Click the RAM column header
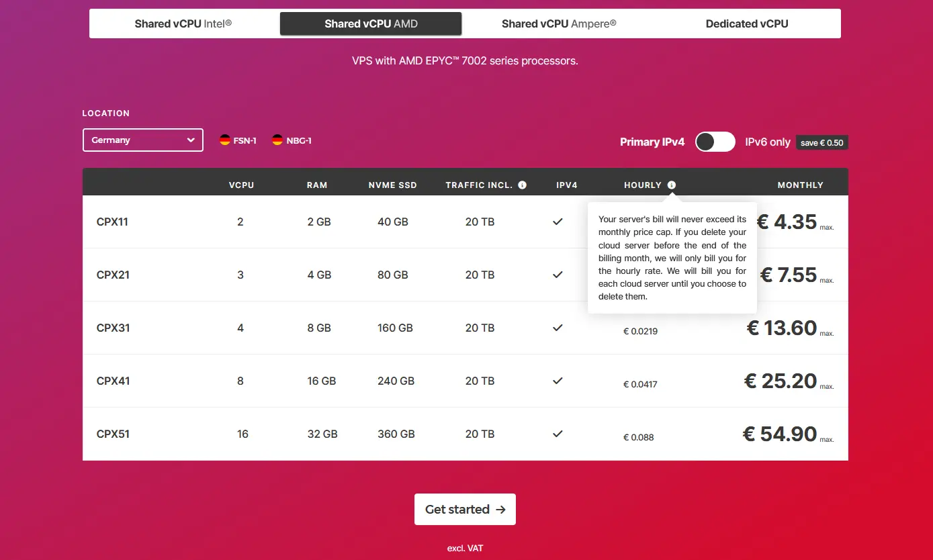Image resolution: width=933 pixels, height=560 pixels. (x=317, y=185)
